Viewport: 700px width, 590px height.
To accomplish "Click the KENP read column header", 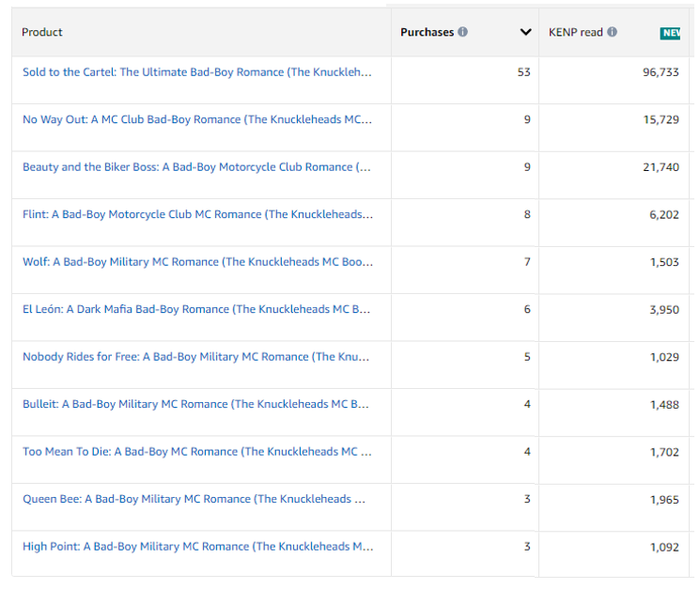I will click(575, 32).
